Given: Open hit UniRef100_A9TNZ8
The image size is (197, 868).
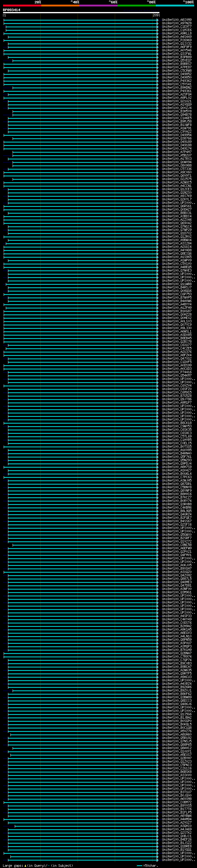Looking at the screenshot, I should coord(177,23).
